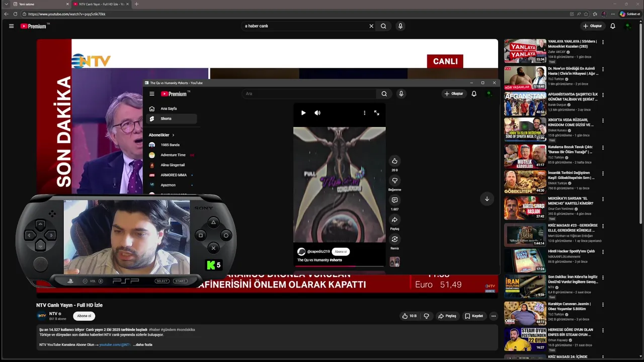This screenshot has height=362, width=644.
Task: Go back with the browser arrow
Action: [6, 14]
